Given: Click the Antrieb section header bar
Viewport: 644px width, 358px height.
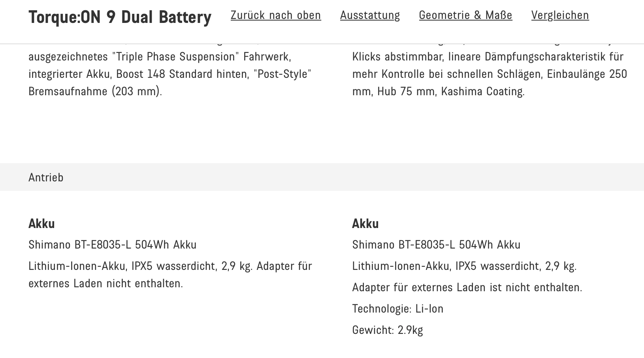Looking at the screenshot, I should (322, 177).
